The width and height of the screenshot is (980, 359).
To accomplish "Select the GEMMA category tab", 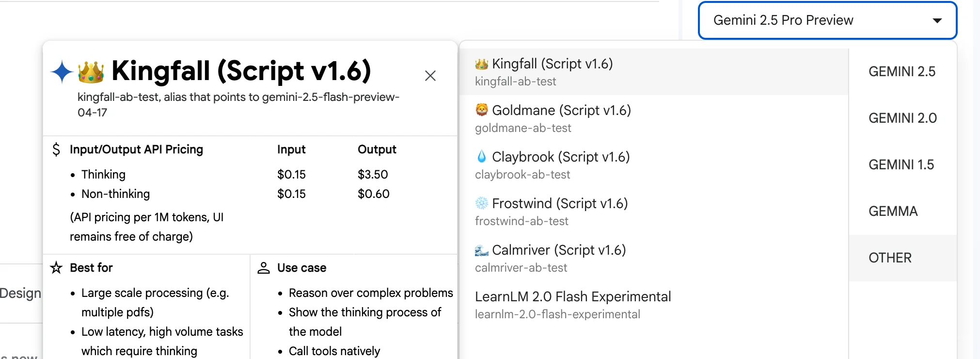I will pos(893,212).
